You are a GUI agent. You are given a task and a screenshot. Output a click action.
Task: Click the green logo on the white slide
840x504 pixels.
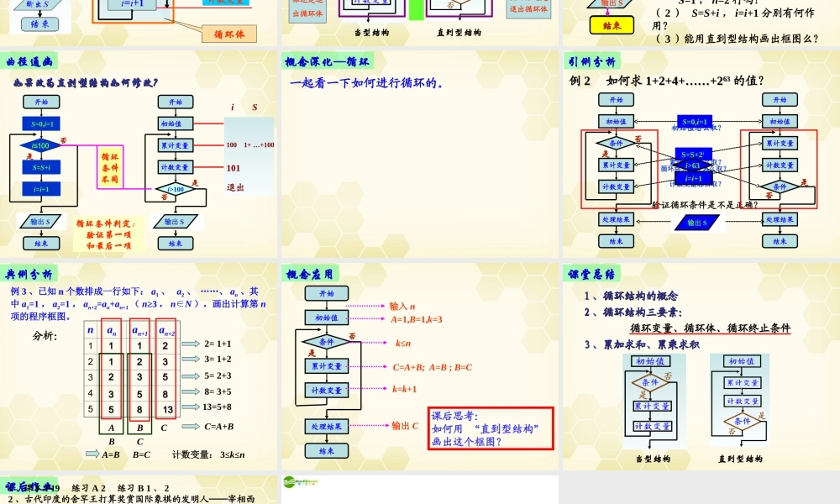pos(300,482)
